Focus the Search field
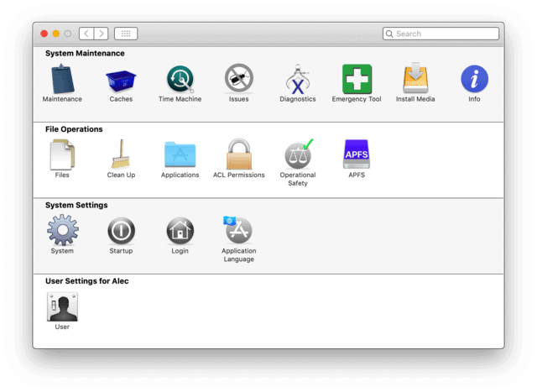 441,34
